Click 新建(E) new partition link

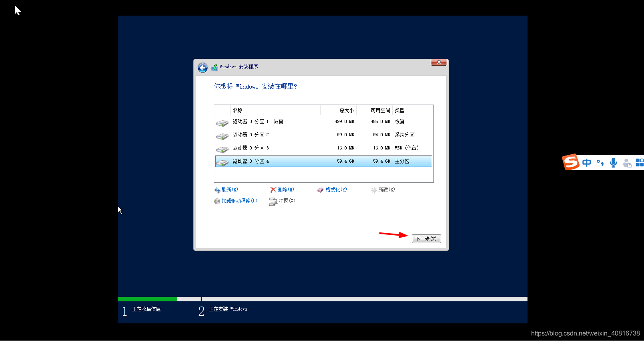tap(387, 190)
